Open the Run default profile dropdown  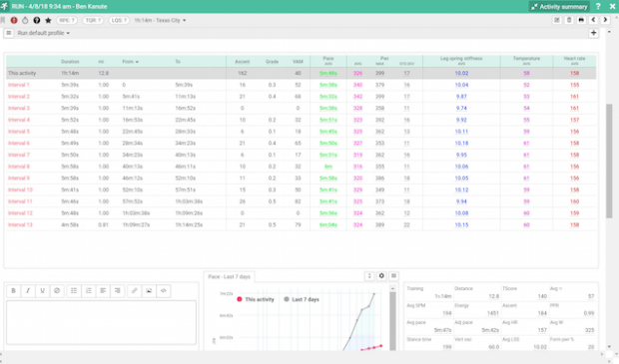pos(43,33)
